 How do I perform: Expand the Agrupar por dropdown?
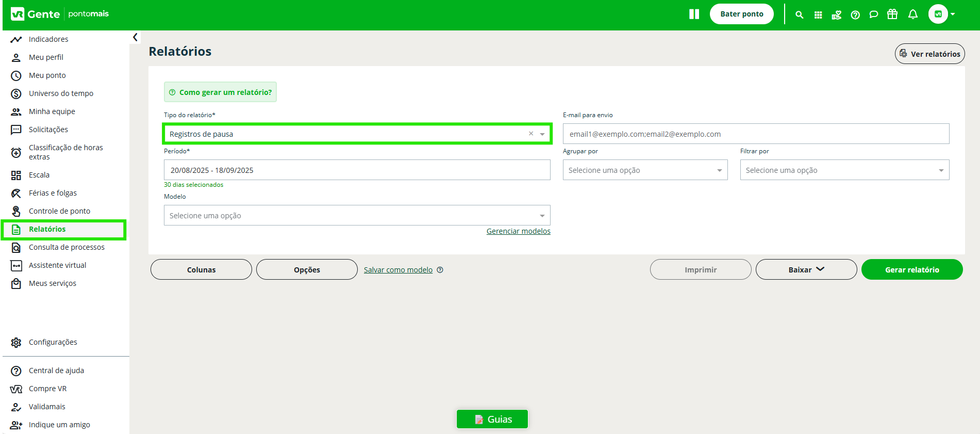click(645, 170)
